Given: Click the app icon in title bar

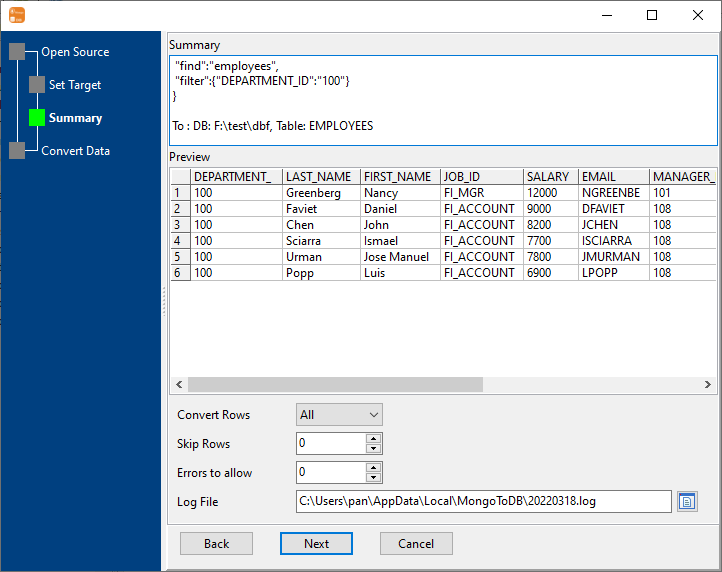Looking at the screenshot, I should pyautogui.click(x=17, y=15).
